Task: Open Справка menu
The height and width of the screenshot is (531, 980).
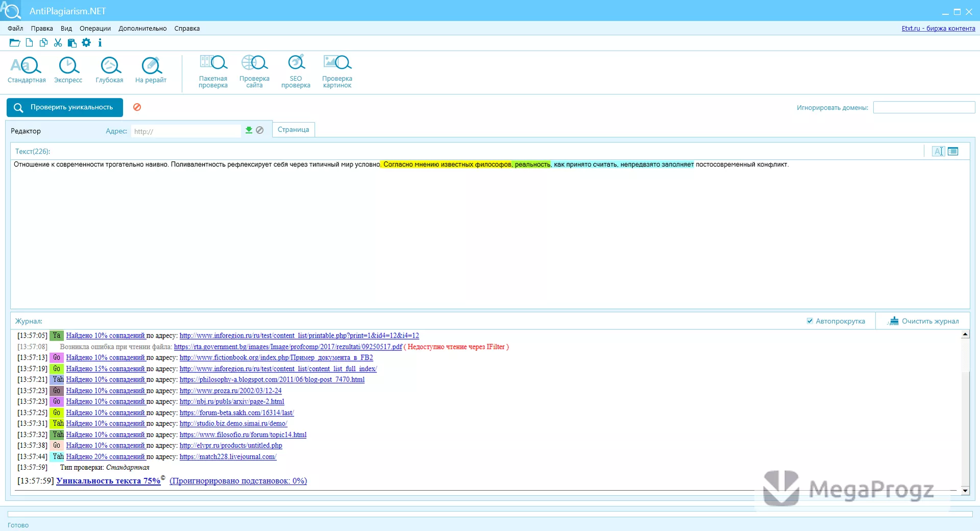Action: click(187, 29)
